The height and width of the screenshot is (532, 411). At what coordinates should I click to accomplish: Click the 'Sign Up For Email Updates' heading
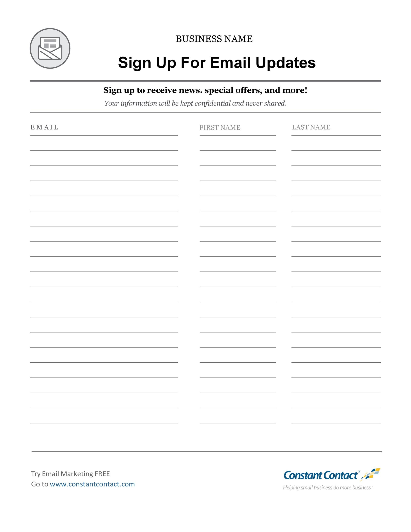(216, 56)
